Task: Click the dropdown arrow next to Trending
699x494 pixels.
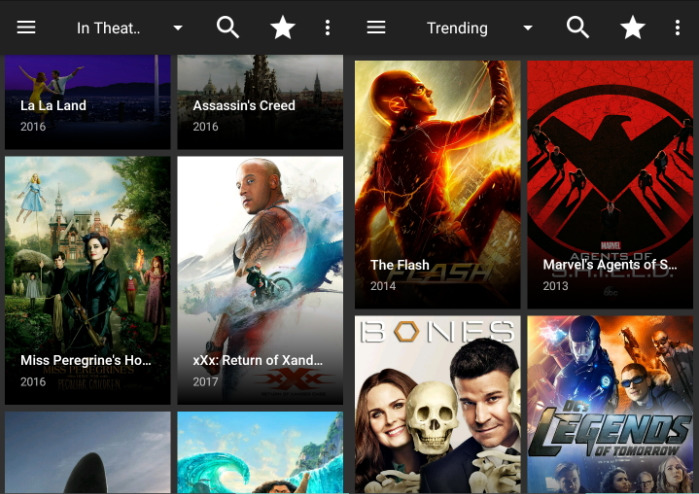Action: 528,28
